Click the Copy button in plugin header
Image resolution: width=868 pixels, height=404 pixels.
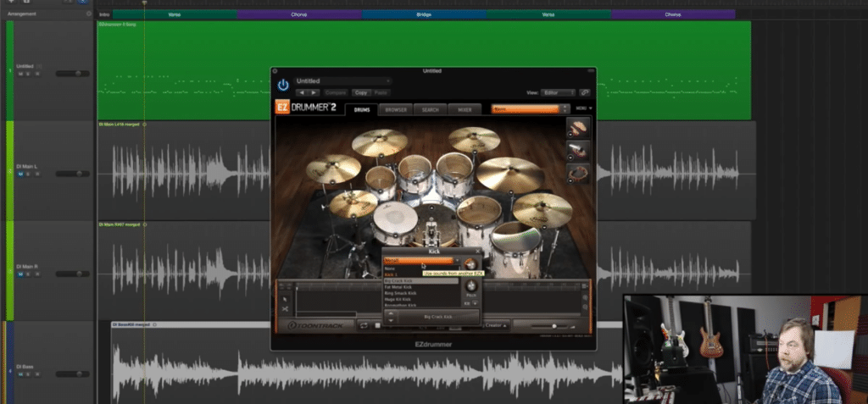pyautogui.click(x=361, y=93)
